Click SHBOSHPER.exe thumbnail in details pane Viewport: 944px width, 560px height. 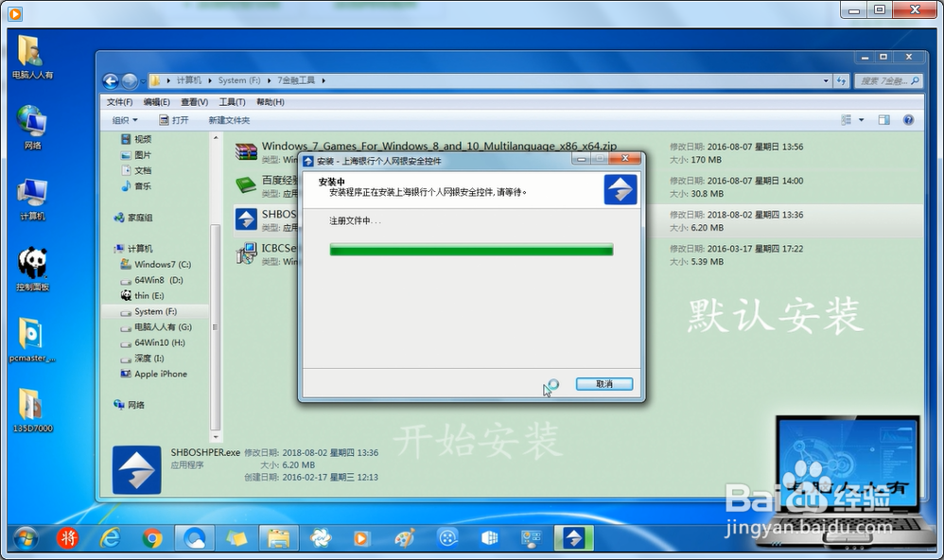click(136, 470)
